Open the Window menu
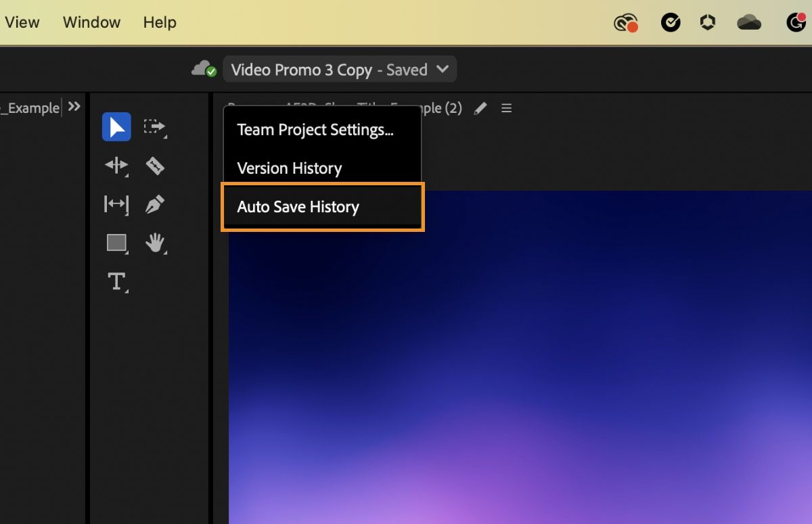This screenshot has height=524, width=812. (91, 22)
